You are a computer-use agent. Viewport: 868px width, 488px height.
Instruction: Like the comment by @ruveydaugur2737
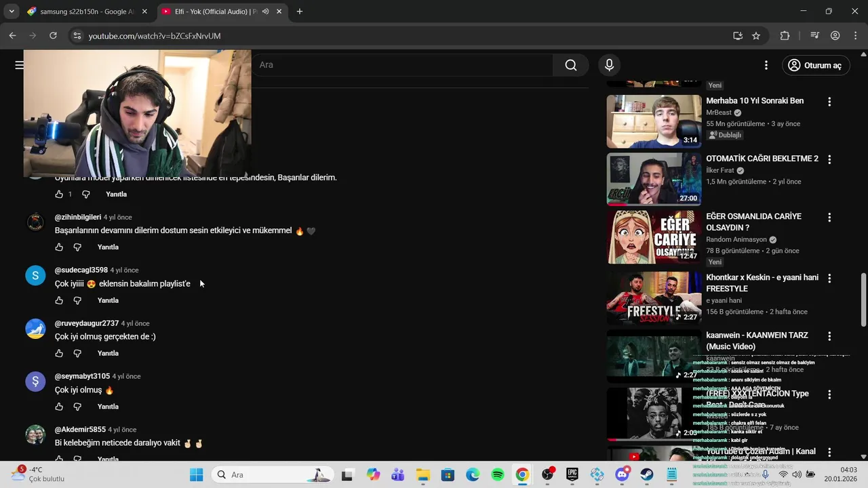(x=59, y=353)
